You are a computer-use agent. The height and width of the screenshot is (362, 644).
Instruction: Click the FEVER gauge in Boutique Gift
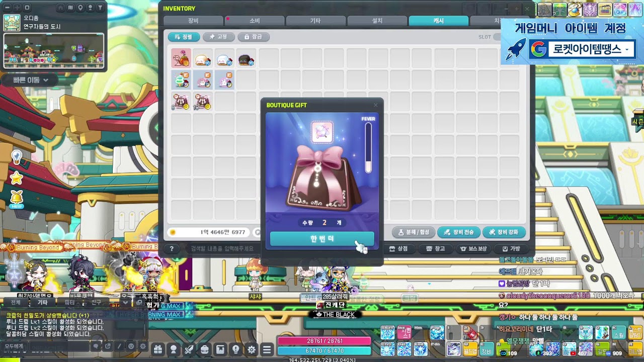[x=368, y=148]
